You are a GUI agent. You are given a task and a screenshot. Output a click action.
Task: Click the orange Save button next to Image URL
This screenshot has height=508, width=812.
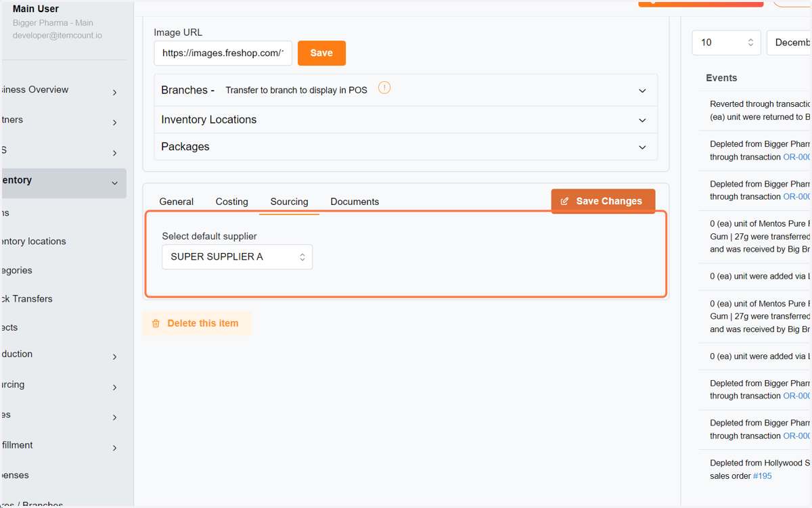[321, 53]
